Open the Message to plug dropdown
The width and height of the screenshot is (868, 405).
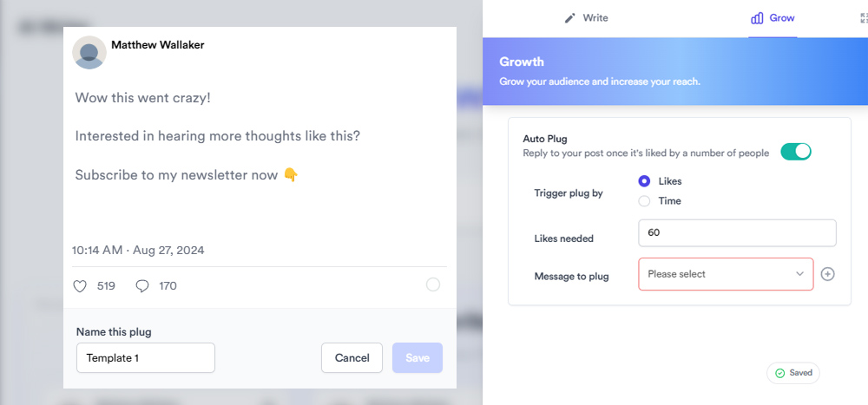point(726,274)
